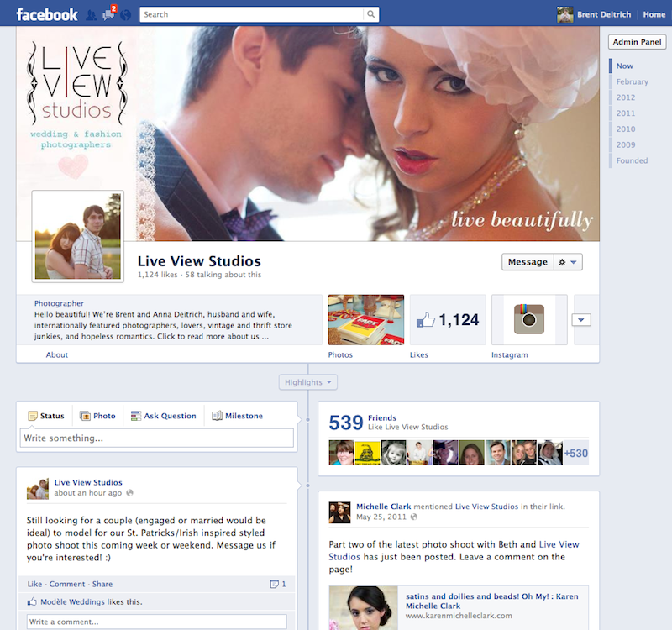Open the Photos label link
672x630 pixels.
point(340,354)
